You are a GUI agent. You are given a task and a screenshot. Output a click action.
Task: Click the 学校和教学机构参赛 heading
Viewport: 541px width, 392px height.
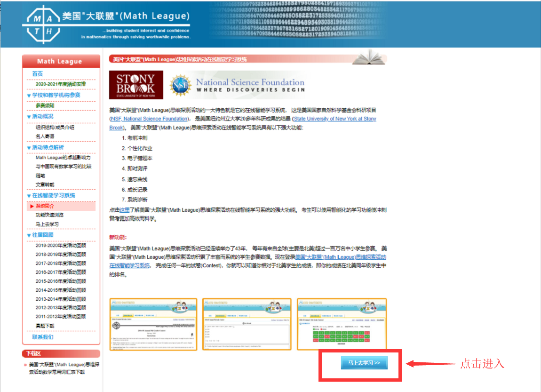click(x=56, y=95)
